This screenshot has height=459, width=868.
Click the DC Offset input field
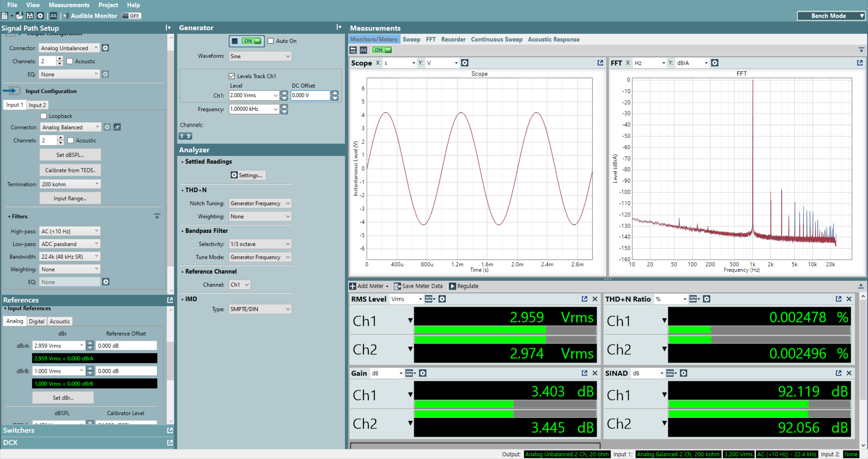click(x=310, y=95)
